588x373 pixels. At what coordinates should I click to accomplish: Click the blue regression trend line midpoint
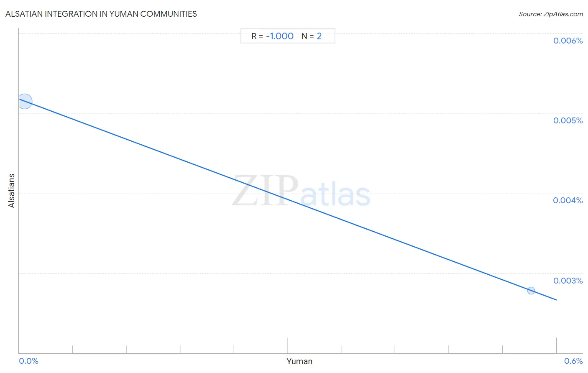tap(288, 199)
